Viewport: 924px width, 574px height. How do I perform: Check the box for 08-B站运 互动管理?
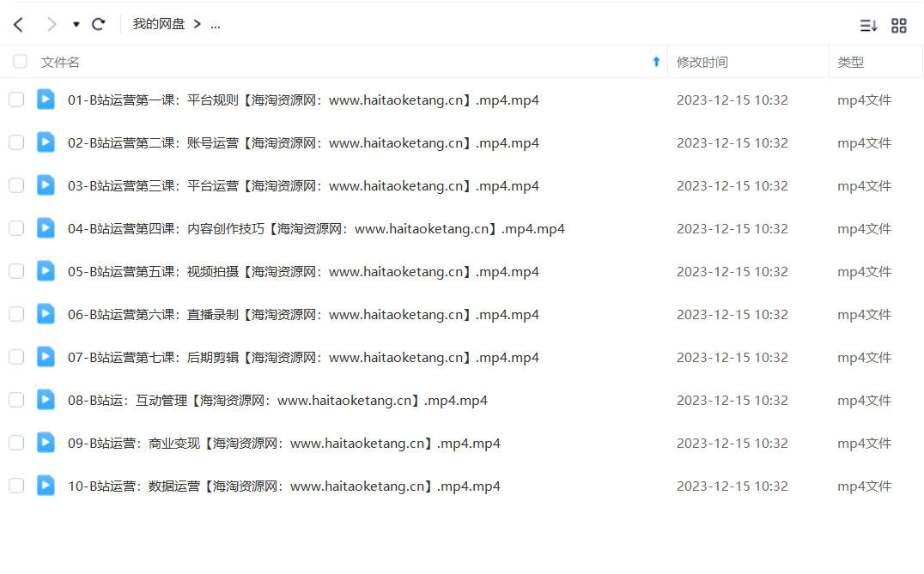[16, 401]
